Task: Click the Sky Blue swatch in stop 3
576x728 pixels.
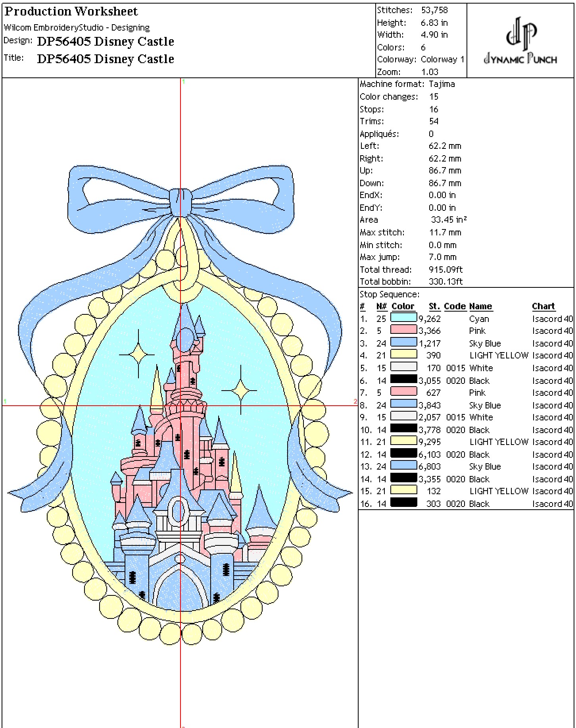Action: click(403, 342)
